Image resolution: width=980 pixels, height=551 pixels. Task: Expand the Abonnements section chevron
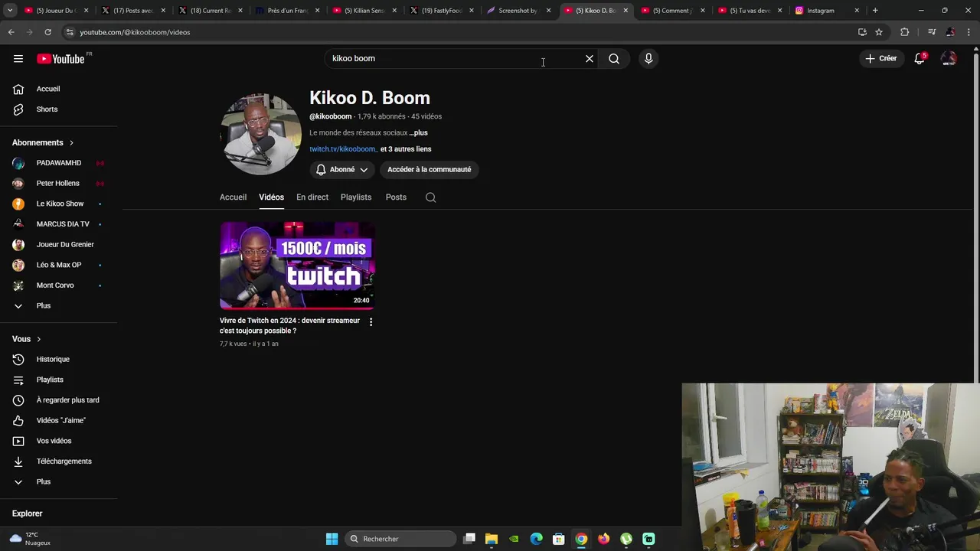pos(71,143)
